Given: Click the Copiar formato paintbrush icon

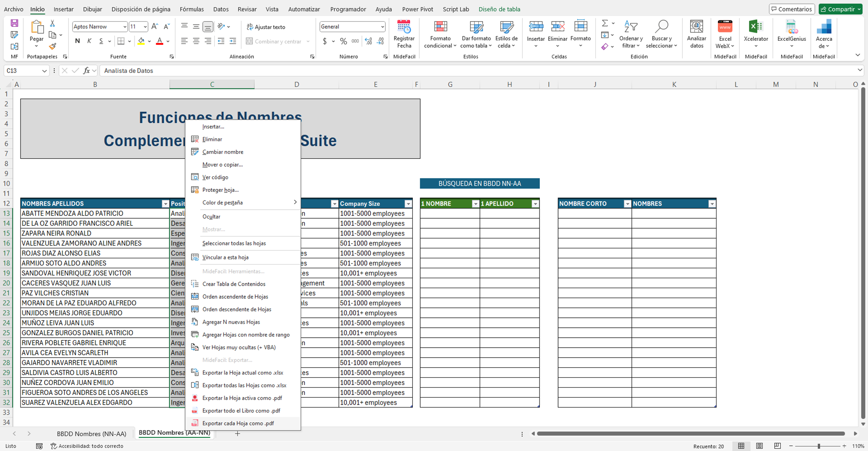Looking at the screenshot, I should [53, 46].
